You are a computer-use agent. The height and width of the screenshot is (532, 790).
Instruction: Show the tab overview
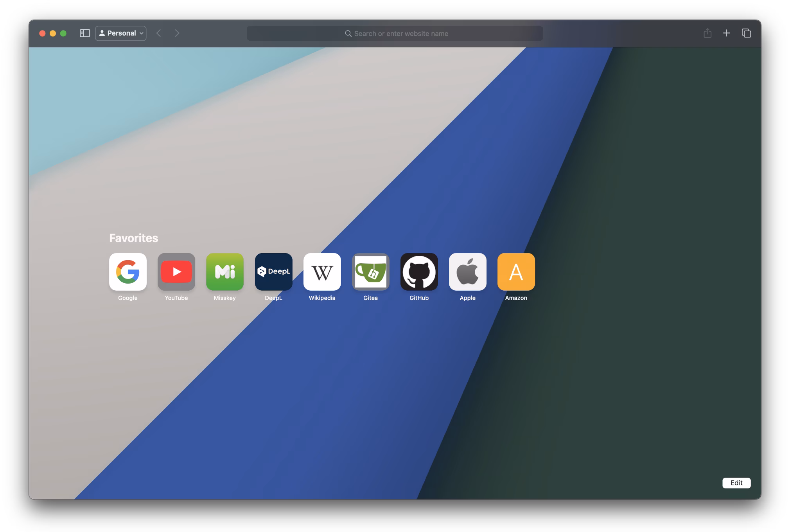coord(747,33)
